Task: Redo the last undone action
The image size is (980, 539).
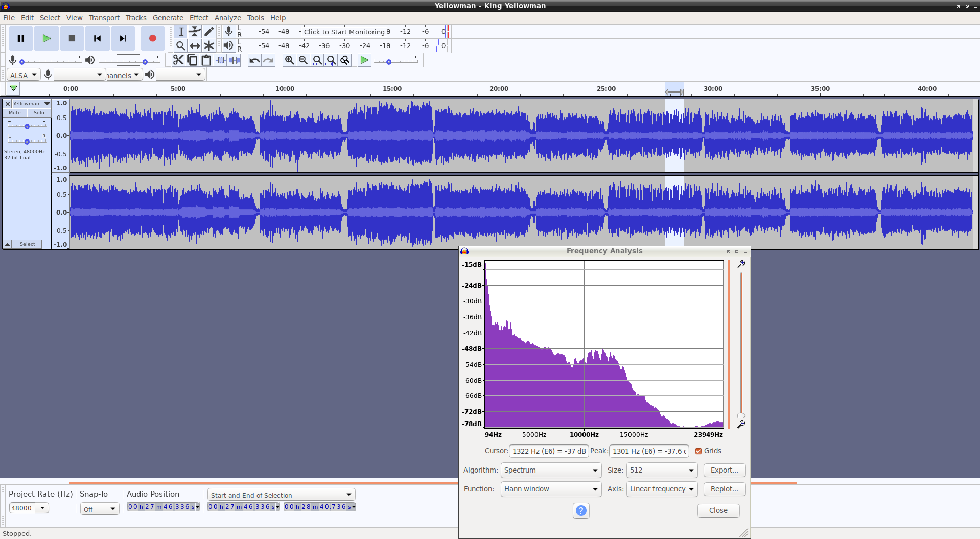Action: point(268,60)
